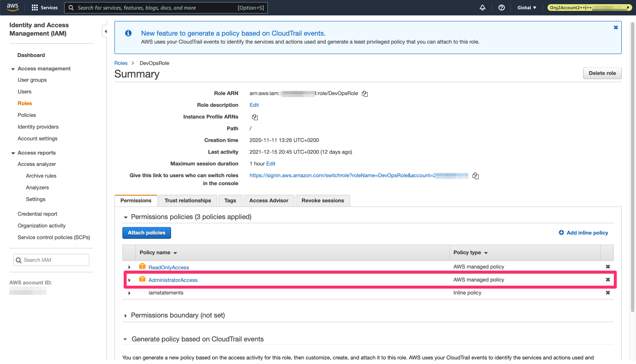Switch to the Tags tab

(x=230, y=201)
